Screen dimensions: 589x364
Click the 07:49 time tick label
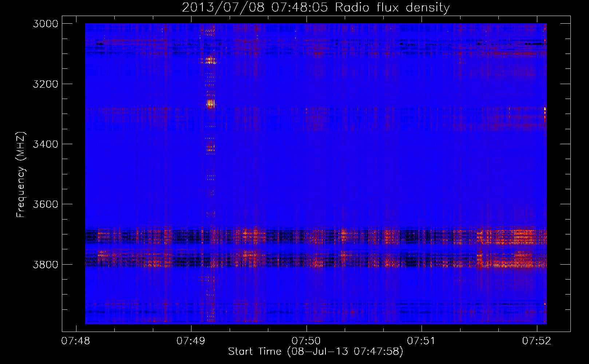(191, 341)
